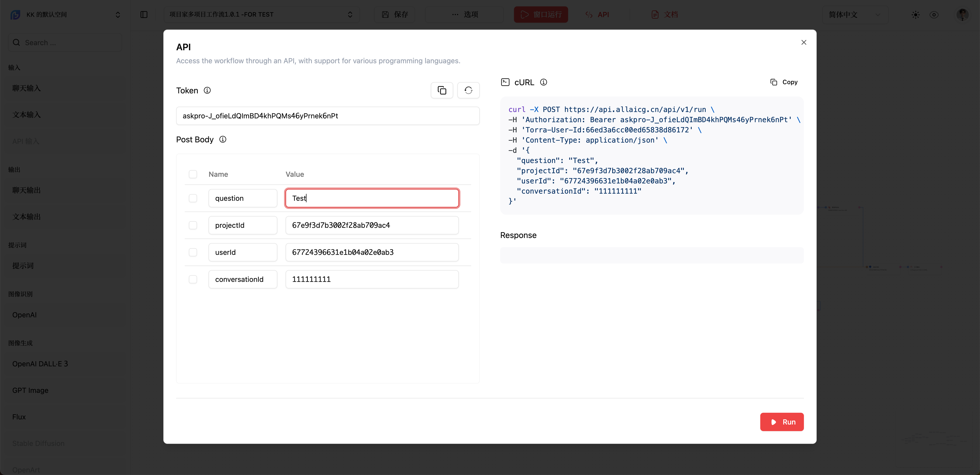Toggle the sidebar panel icon

click(144, 15)
